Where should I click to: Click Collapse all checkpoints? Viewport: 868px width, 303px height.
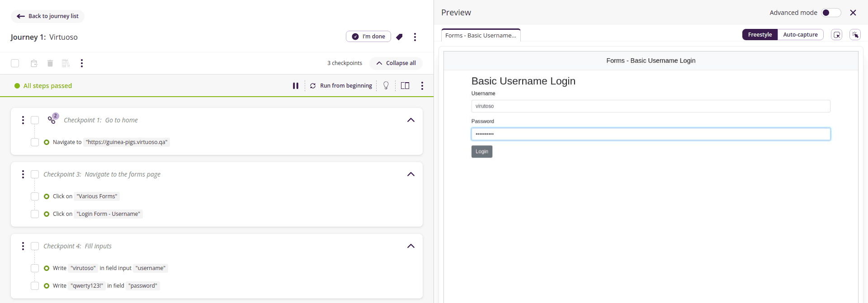(396, 63)
